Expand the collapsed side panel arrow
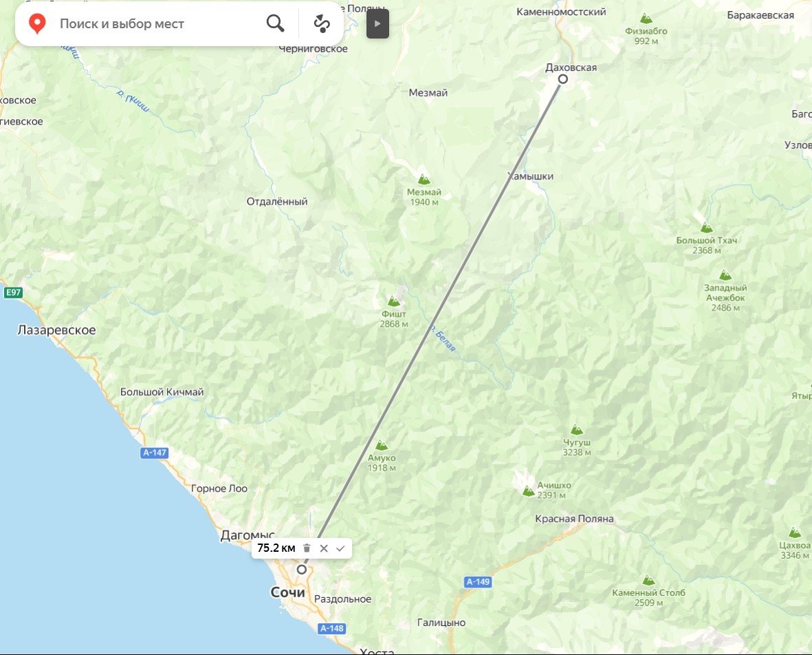 pos(377,24)
